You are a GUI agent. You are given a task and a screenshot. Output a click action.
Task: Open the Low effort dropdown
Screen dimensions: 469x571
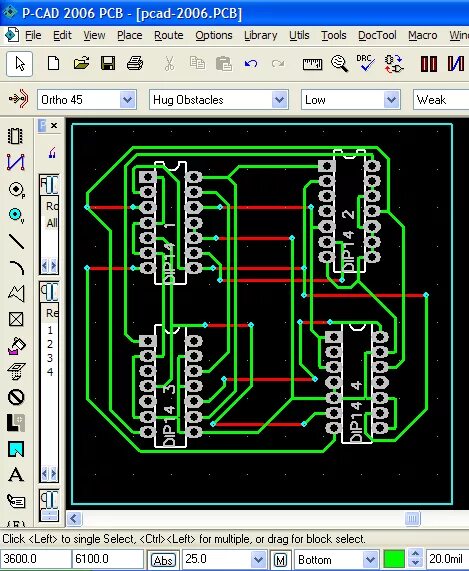(x=391, y=99)
